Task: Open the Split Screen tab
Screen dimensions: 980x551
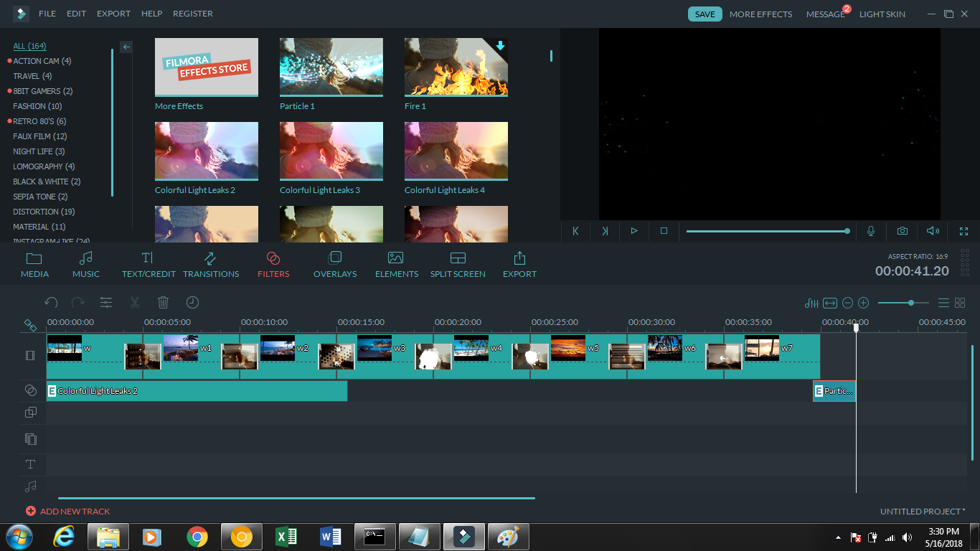Action: tap(458, 265)
